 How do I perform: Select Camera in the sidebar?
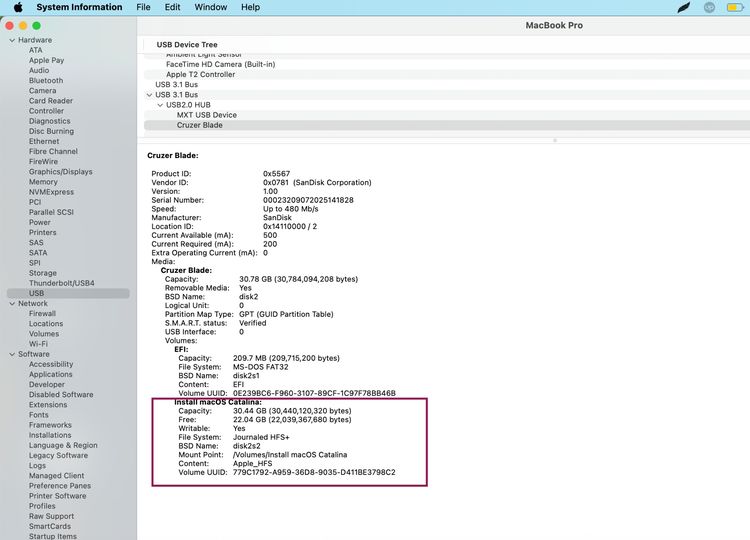coord(43,91)
